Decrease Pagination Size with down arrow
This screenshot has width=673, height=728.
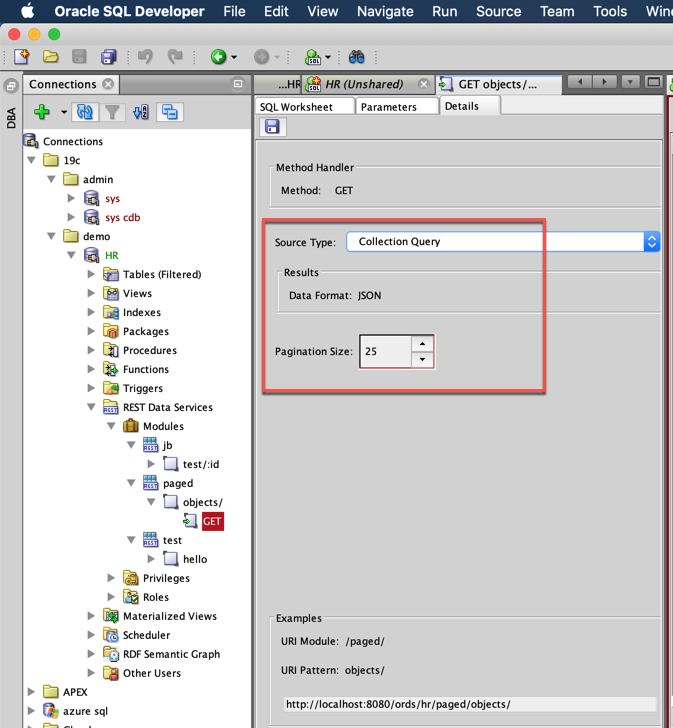[422, 359]
